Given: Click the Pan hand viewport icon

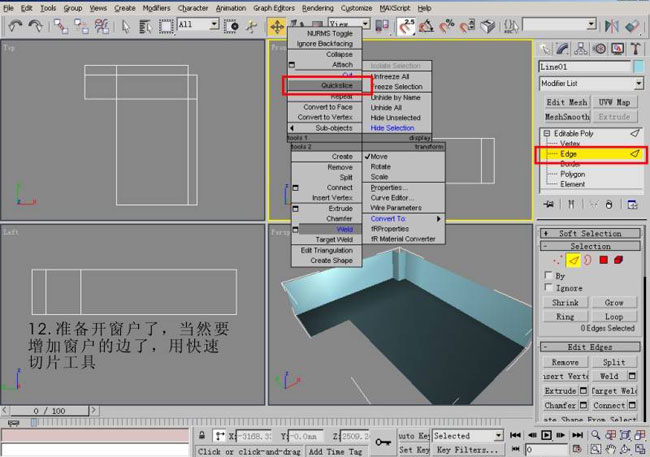Looking at the screenshot, I should point(611,449).
